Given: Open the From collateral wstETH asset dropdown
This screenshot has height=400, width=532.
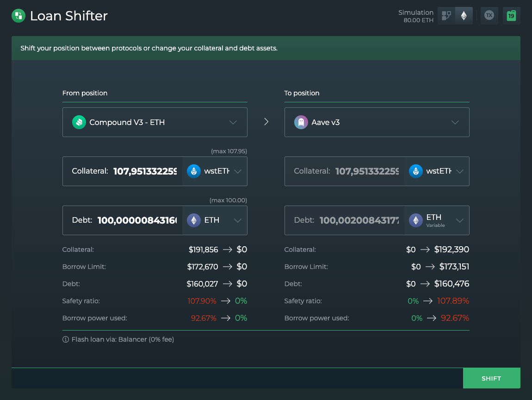Looking at the screenshot, I should click(215, 171).
